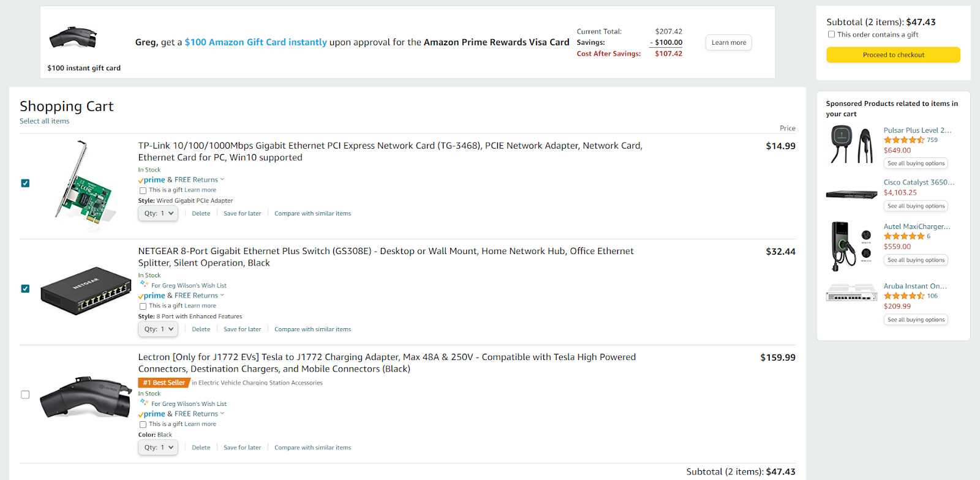Select all items in the cart

(44, 121)
